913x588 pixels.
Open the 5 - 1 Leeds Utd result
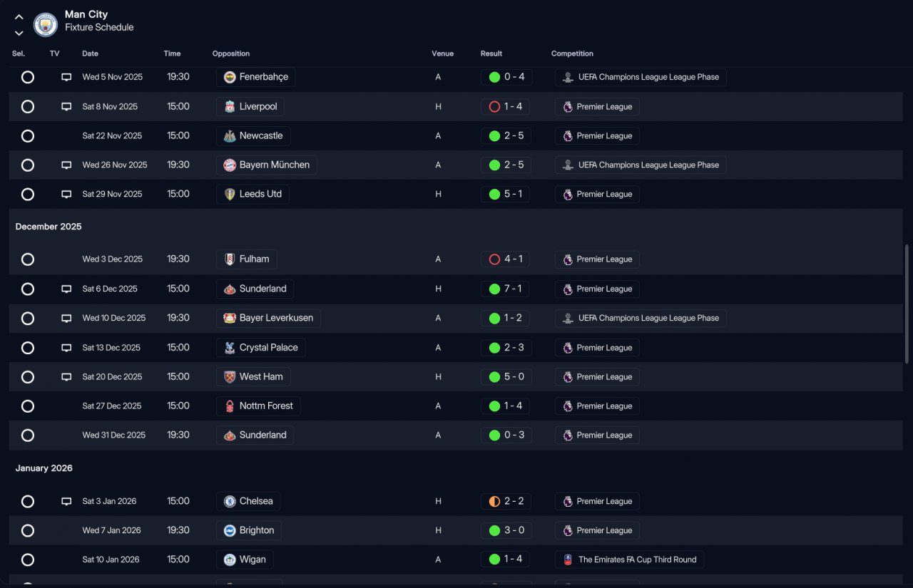[x=513, y=195]
